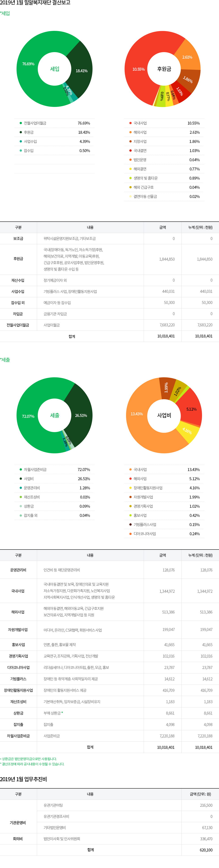The height and width of the screenshot is (868, 219).
Task: Click the red 5.12% slice of 사업비 chart
Action: click(191, 409)
